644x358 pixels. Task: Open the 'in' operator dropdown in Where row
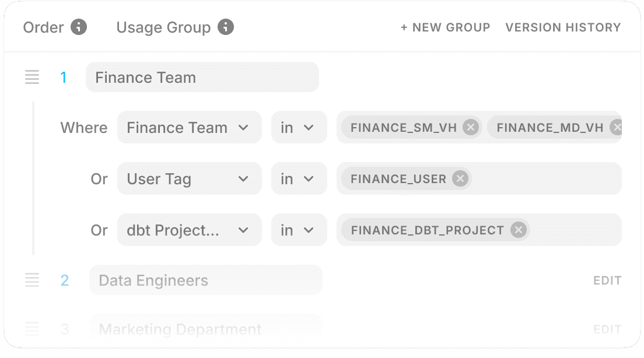(299, 127)
